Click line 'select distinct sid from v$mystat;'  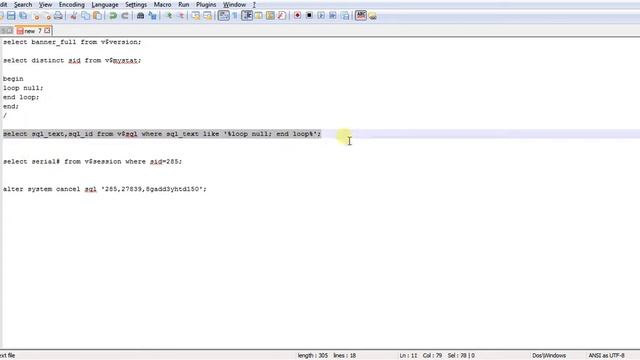72,60
